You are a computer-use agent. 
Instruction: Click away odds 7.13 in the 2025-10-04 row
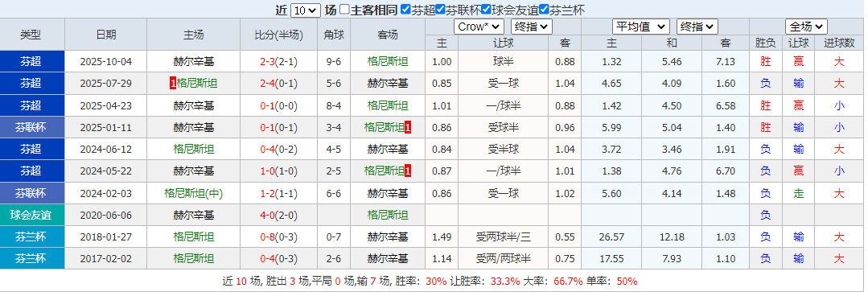point(726,61)
